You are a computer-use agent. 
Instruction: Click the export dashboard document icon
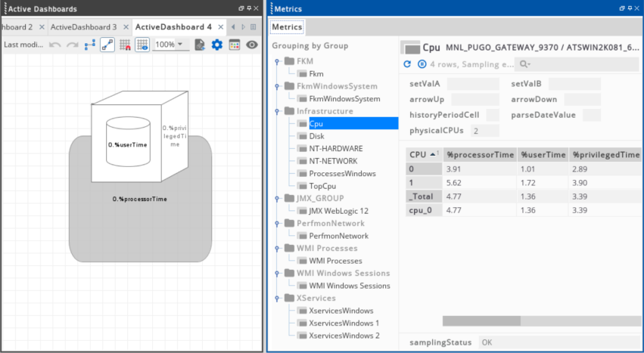(x=200, y=45)
